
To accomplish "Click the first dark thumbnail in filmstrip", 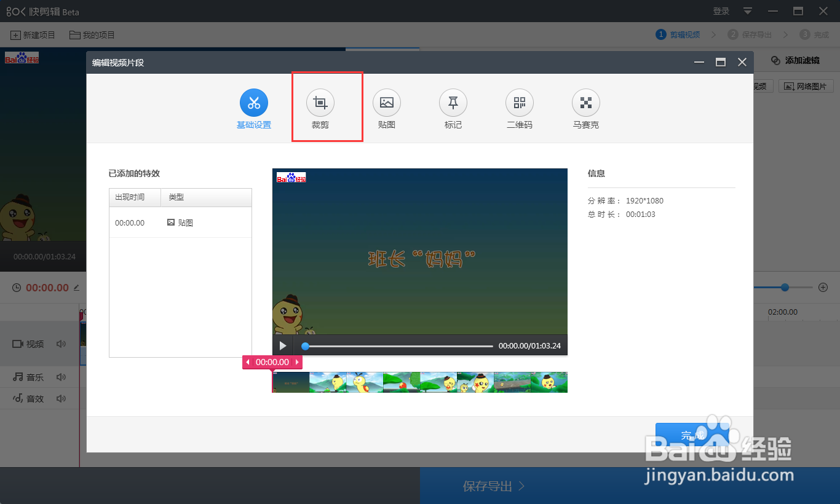I will coord(291,382).
